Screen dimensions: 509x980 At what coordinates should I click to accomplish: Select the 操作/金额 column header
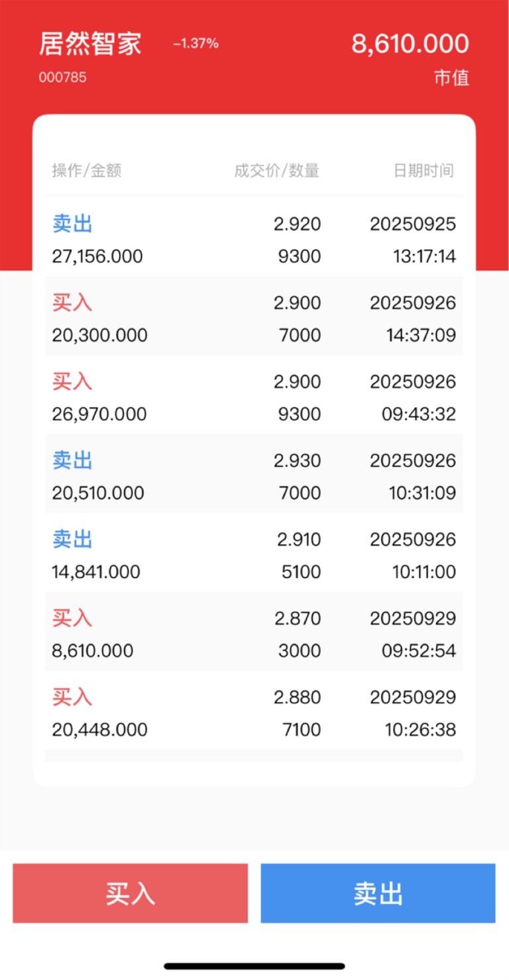[87, 171]
